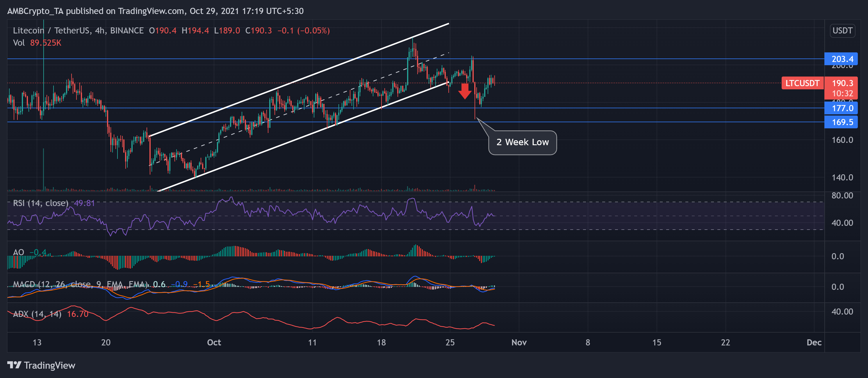Click the Nov label on the time axis
The image size is (868, 378).
(519, 342)
